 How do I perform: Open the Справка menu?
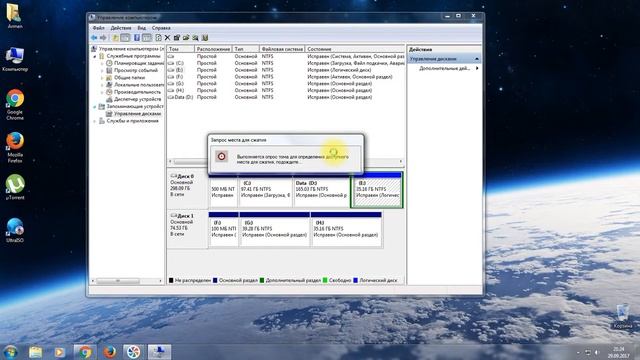point(161,28)
